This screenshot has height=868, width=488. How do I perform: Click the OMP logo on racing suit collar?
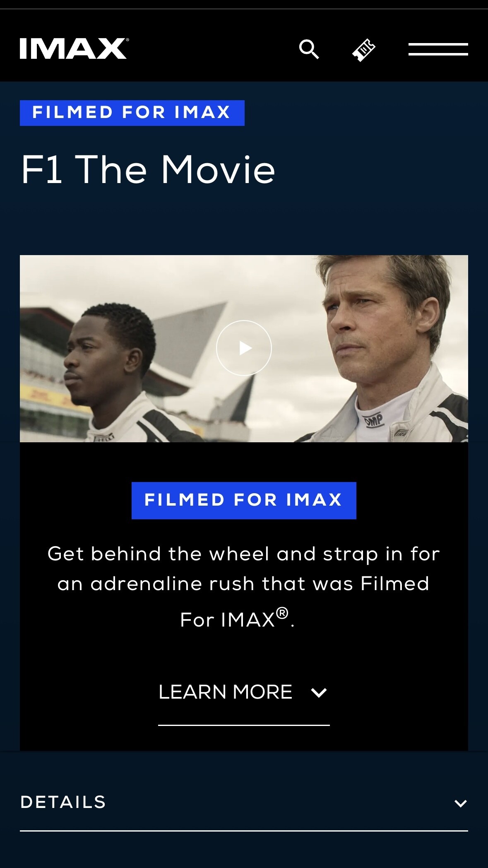[374, 420]
